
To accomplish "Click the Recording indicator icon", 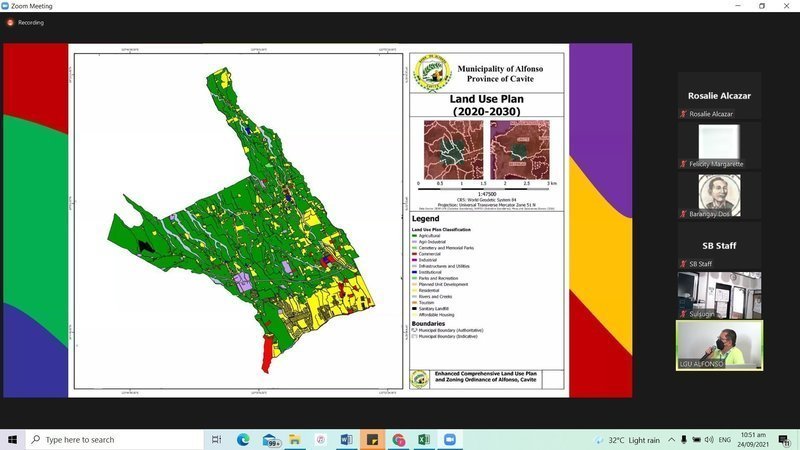I will point(10,22).
